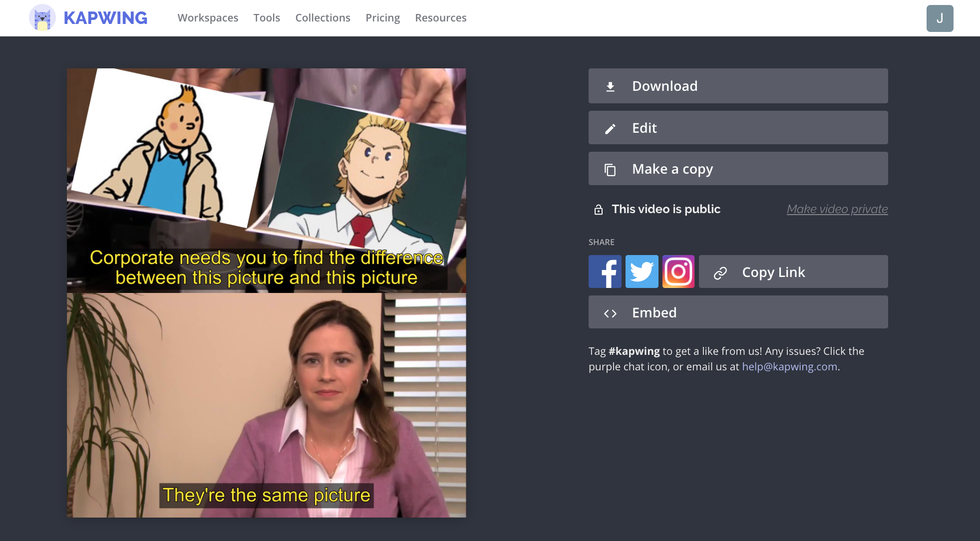Click the Download button label
Image resolution: width=980 pixels, height=541 pixels.
click(665, 85)
